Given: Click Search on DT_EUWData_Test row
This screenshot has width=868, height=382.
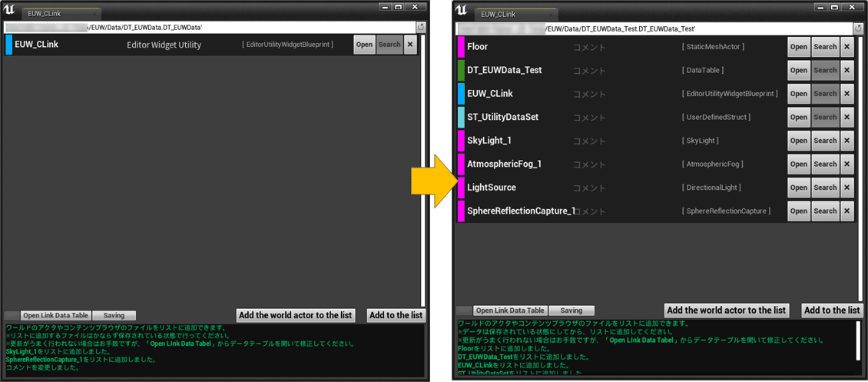Looking at the screenshot, I should (826, 70).
